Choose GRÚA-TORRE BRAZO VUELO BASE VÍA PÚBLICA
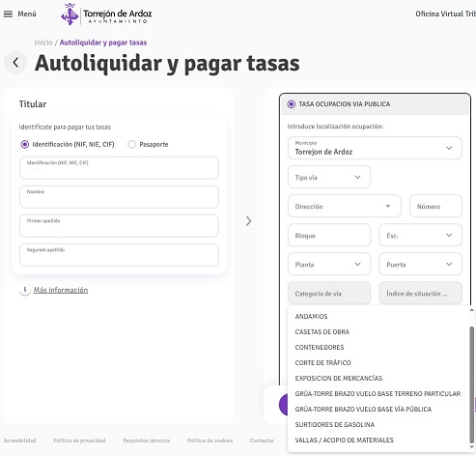Viewport: 476px width, 456px height. point(378,409)
